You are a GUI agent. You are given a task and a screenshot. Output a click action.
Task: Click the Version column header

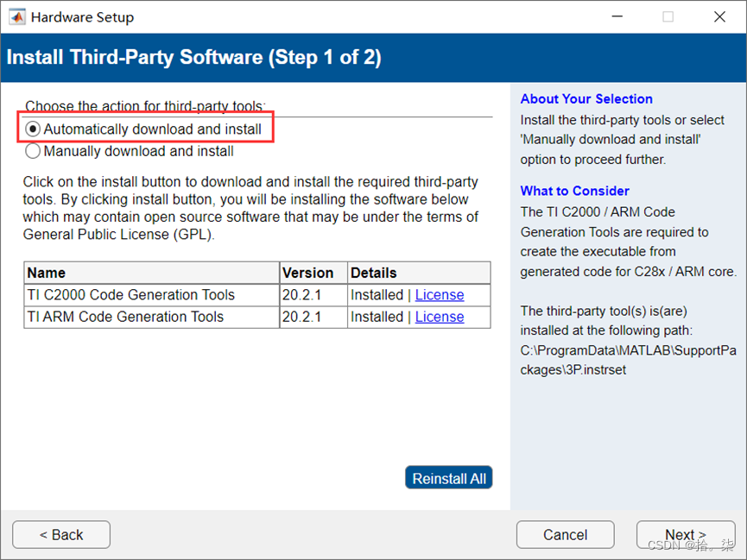[x=313, y=273]
